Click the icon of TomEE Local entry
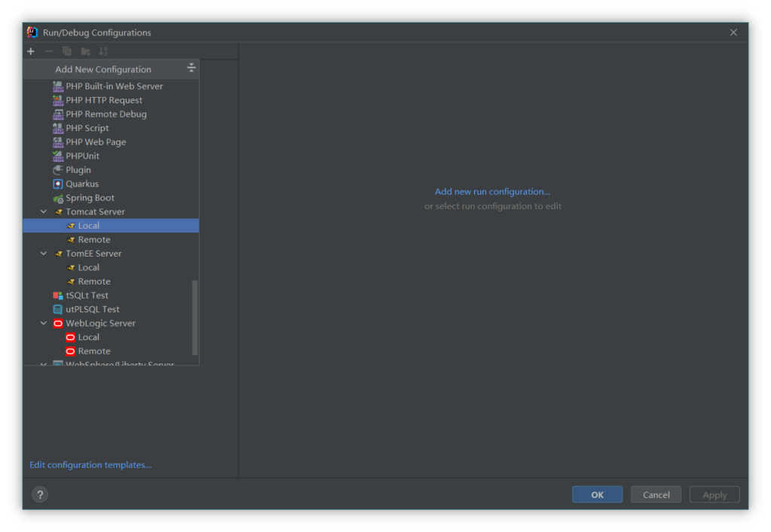 click(x=70, y=268)
